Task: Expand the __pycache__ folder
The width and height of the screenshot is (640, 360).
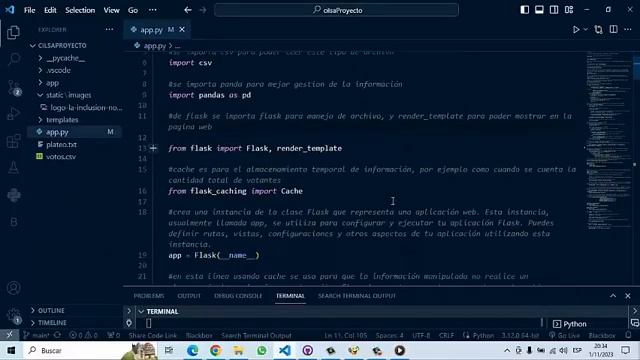Action: [65, 58]
